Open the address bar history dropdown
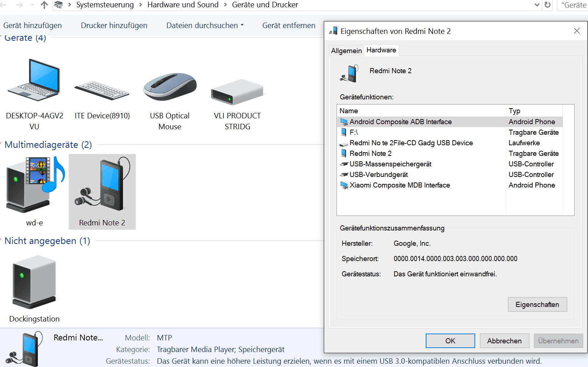 pyautogui.click(x=537, y=5)
